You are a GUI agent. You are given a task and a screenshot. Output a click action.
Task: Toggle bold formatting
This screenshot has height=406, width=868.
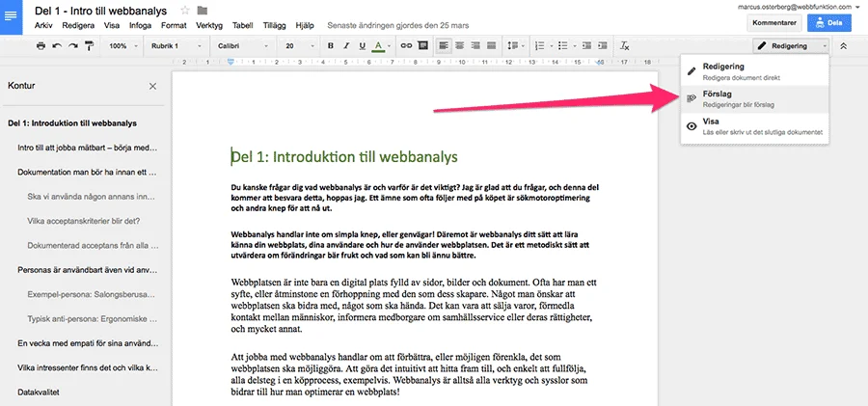(330, 45)
